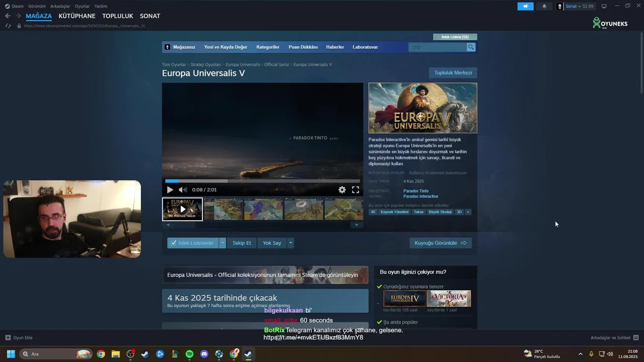Open Arkadaşlar ve Sohbet chat icon
Viewport: 644px width, 362px height.
coord(636,338)
